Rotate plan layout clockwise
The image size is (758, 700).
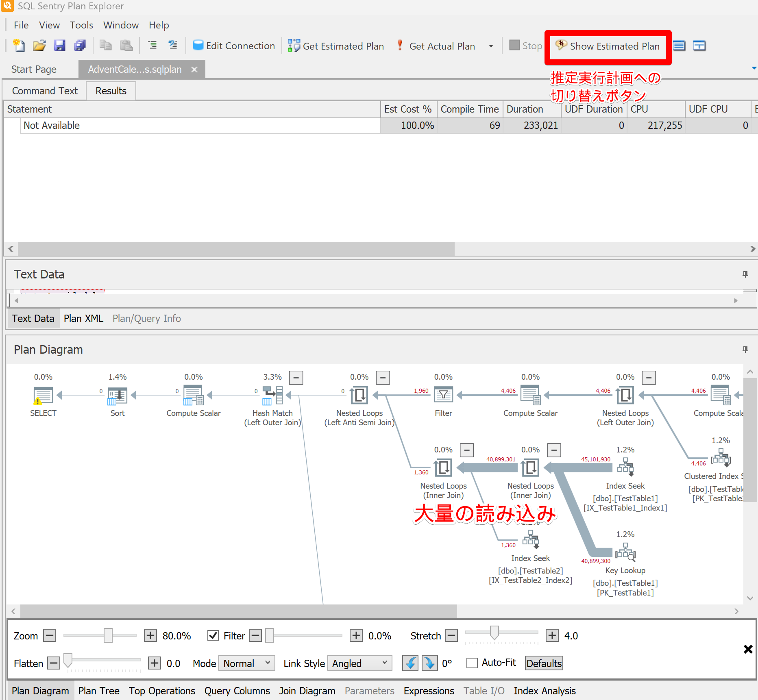coord(429,663)
